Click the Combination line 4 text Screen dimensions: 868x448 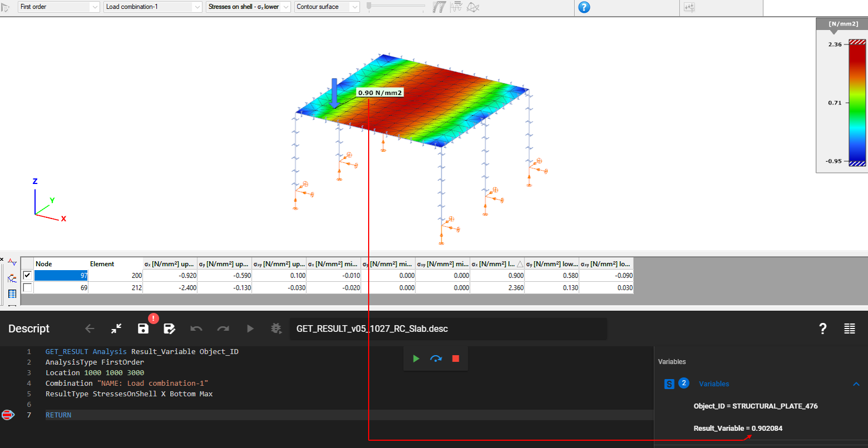[127, 383]
